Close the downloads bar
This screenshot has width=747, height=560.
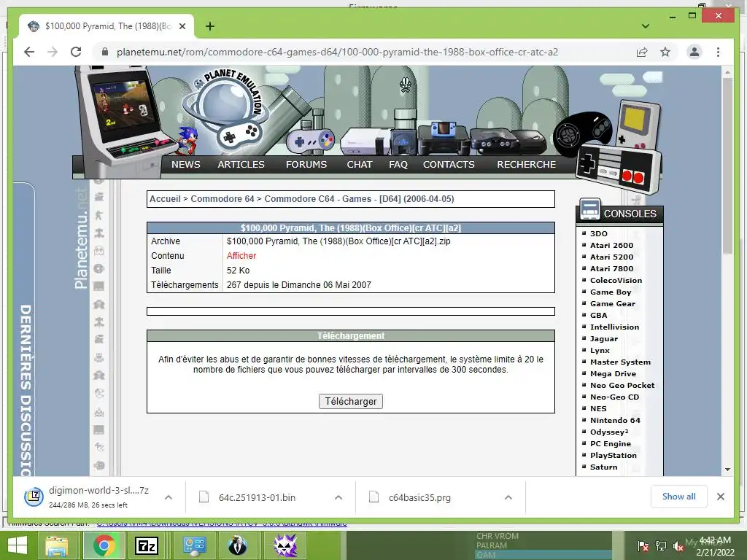coord(720,497)
